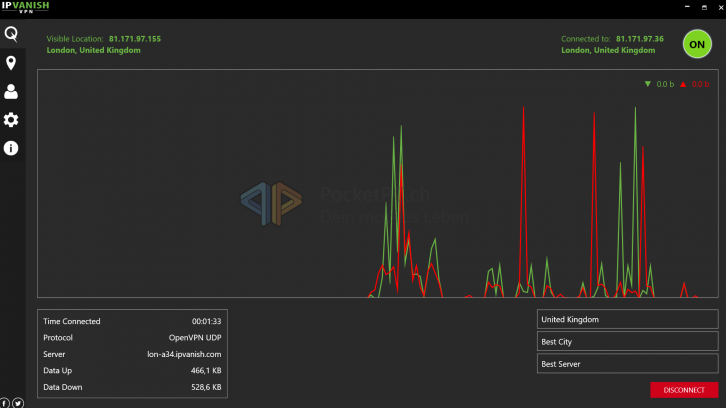
Task: Open the settings gear panel
Action: click(11, 120)
